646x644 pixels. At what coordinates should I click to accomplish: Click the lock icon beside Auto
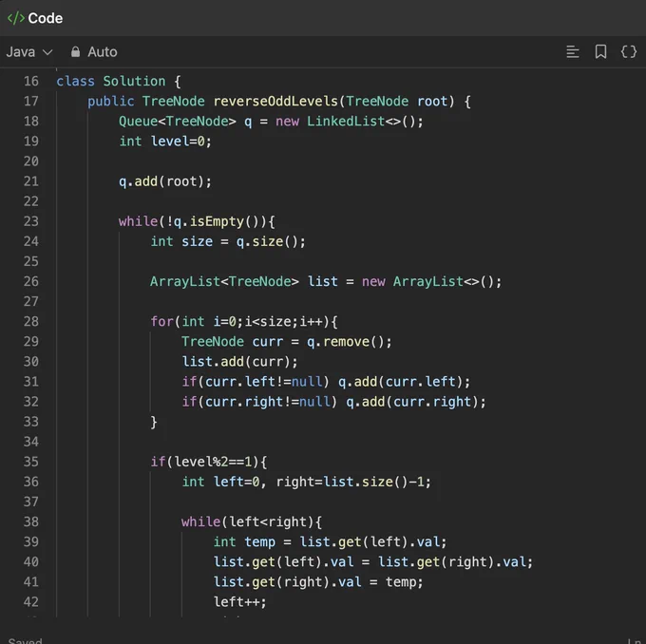(x=75, y=51)
